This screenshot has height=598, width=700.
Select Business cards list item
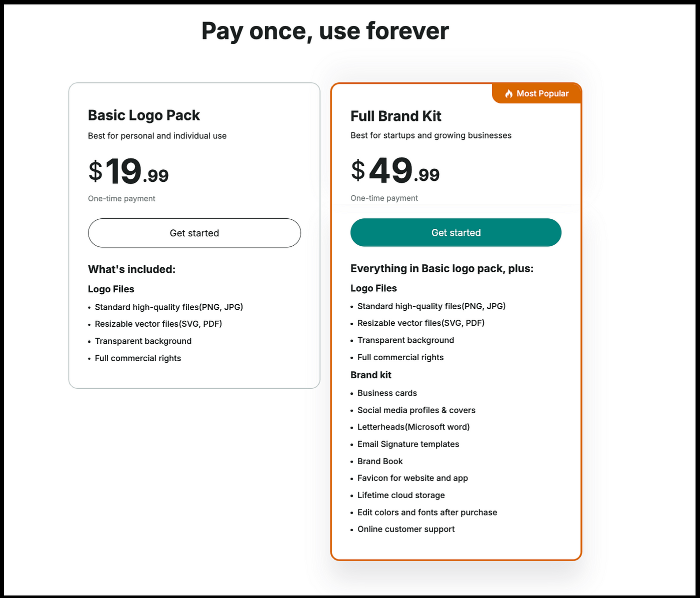[387, 393]
